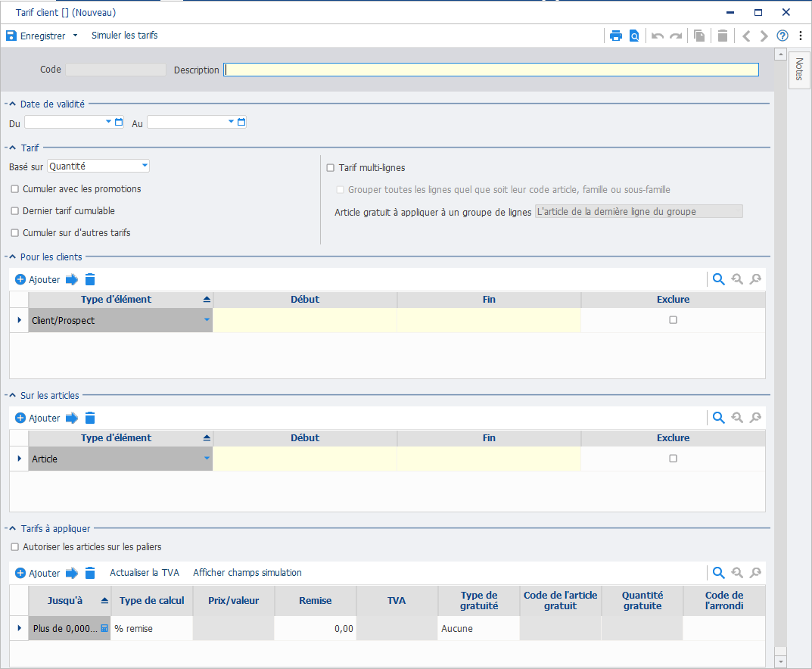The width and height of the screenshot is (812, 669).
Task: Enable Cumuler avec les promotions
Action: click(14, 189)
